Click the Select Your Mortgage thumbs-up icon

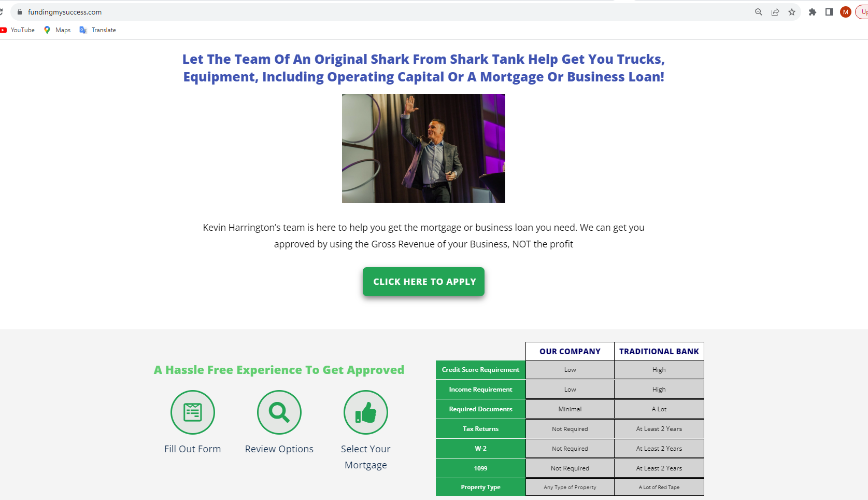point(366,412)
